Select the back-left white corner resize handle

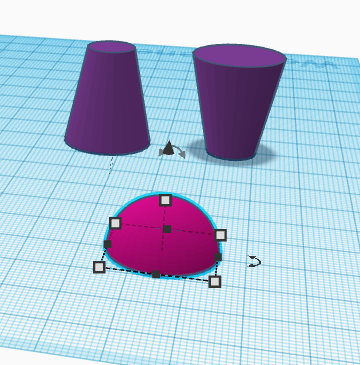115,223
